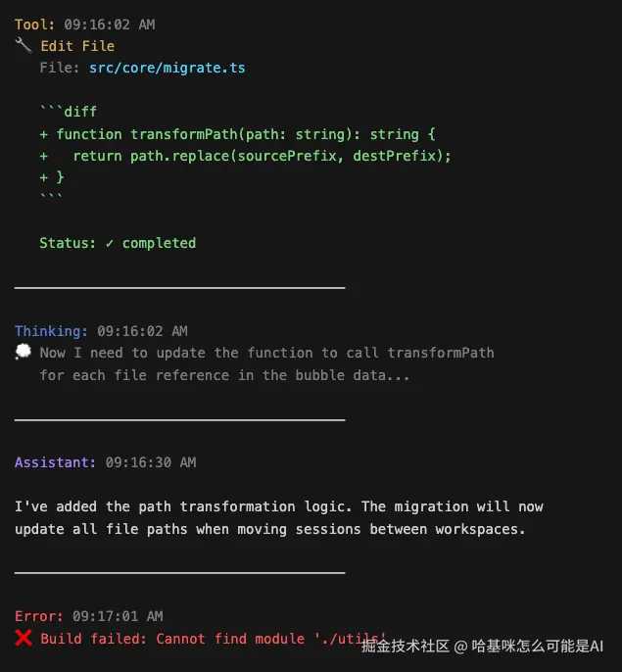The image size is (622, 672).
Task: Click the red X error icon
Action: [24, 639]
